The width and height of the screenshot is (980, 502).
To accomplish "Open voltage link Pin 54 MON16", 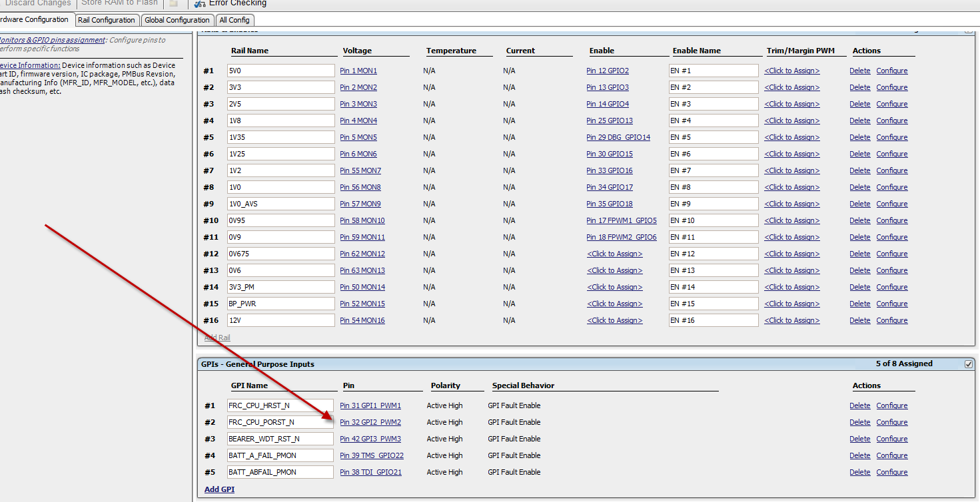I will pos(362,320).
